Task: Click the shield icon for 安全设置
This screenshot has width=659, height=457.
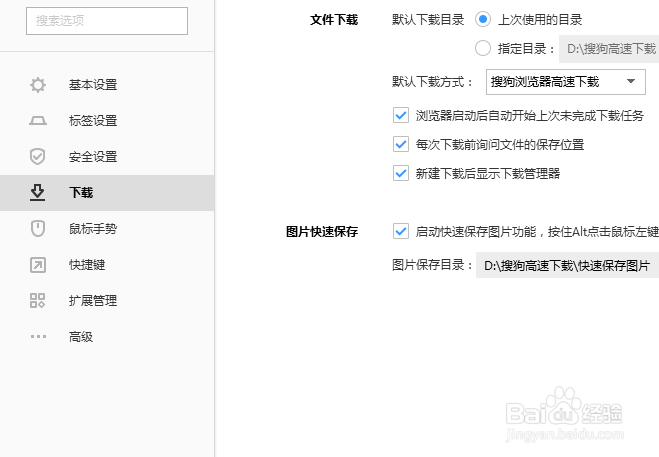Action: point(37,156)
